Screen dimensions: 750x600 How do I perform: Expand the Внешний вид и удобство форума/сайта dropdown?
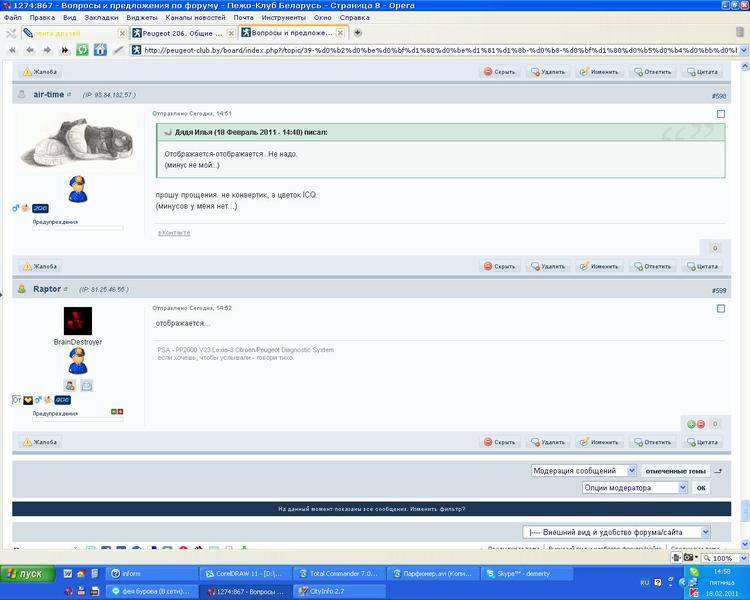pyautogui.click(x=617, y=532)
